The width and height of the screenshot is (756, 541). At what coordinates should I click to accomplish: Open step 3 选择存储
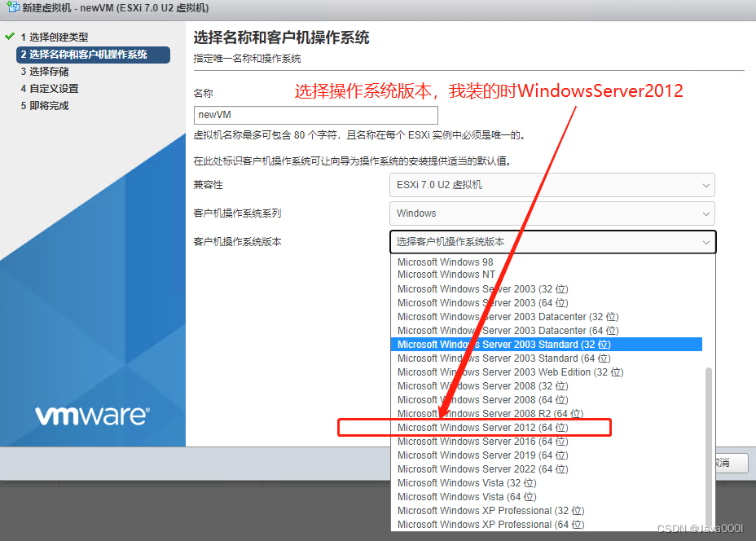click(x=44, y=72)
